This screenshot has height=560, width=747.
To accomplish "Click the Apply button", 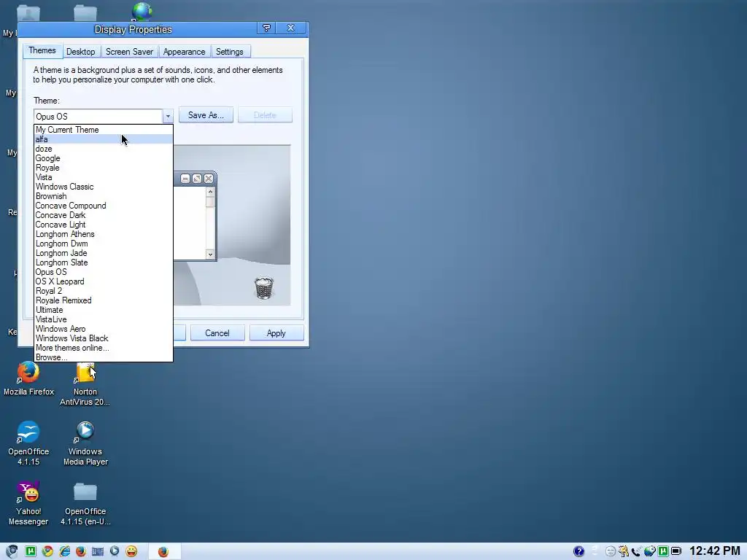I will (276, 332).
